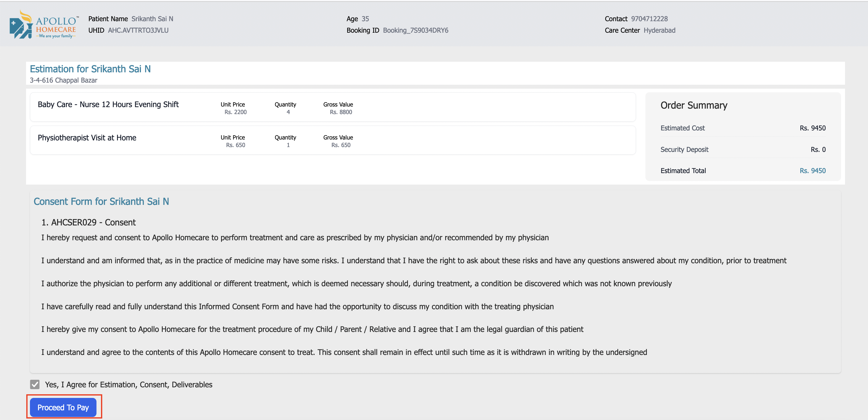Click the AHCSER029 - Consent title

[88, 222]
